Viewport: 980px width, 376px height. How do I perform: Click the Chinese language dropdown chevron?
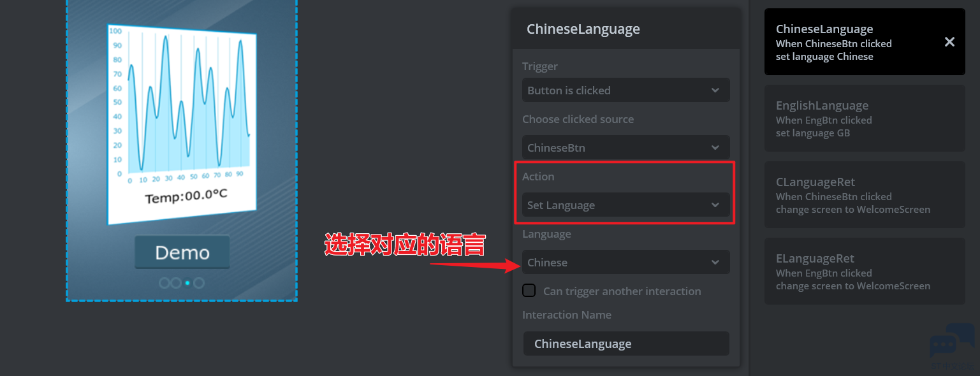pos(715,263)
